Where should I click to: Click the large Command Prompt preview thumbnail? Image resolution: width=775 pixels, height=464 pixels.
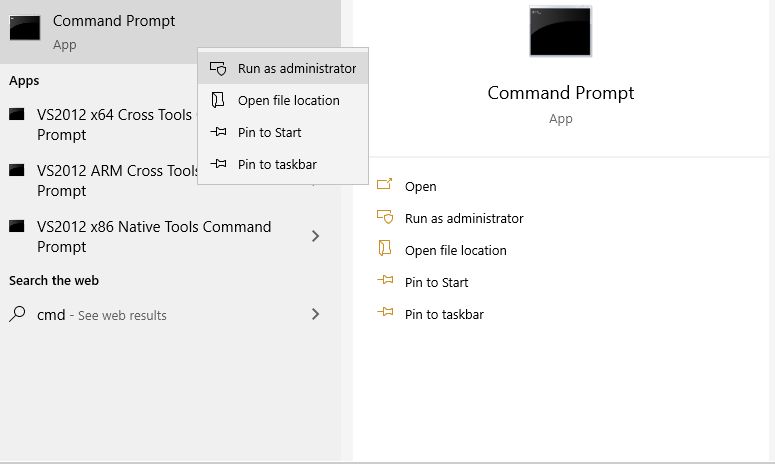(x=560, y=31)
